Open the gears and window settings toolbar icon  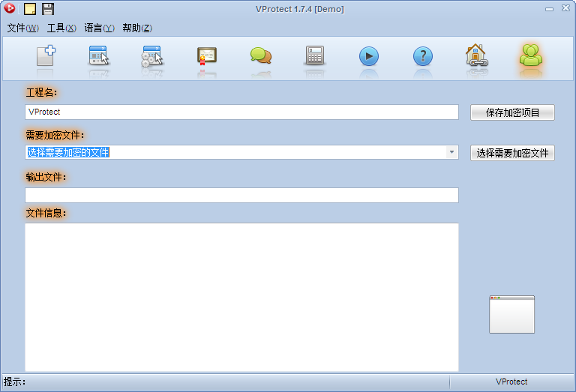(151, 56)
